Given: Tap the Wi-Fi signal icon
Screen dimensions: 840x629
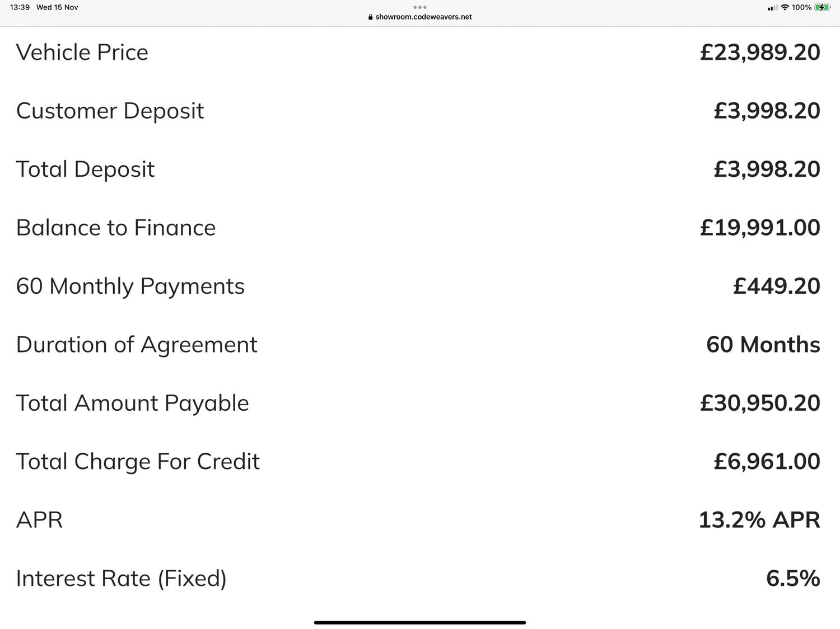Looking at the screenshot, I should coord(785,7).
